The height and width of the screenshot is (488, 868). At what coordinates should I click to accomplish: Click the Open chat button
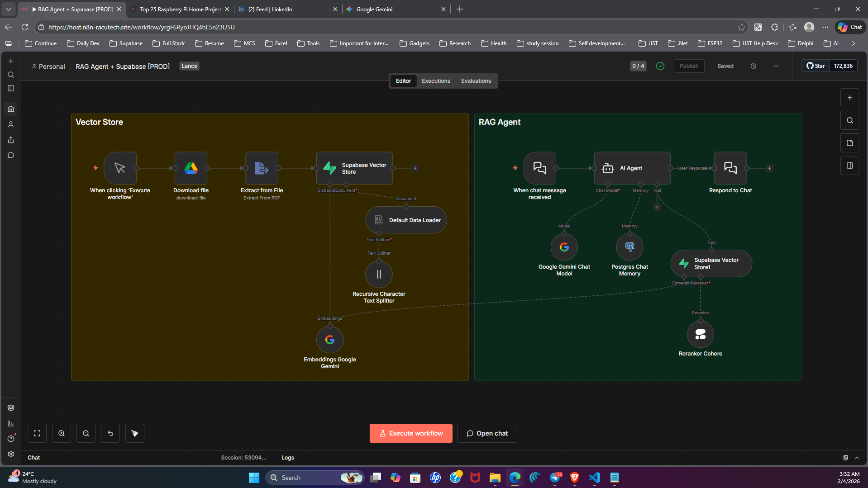point(487,433)
